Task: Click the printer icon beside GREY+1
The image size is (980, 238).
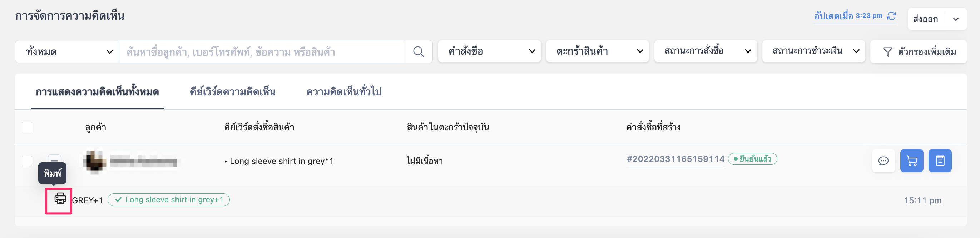Action: point(60,198)
